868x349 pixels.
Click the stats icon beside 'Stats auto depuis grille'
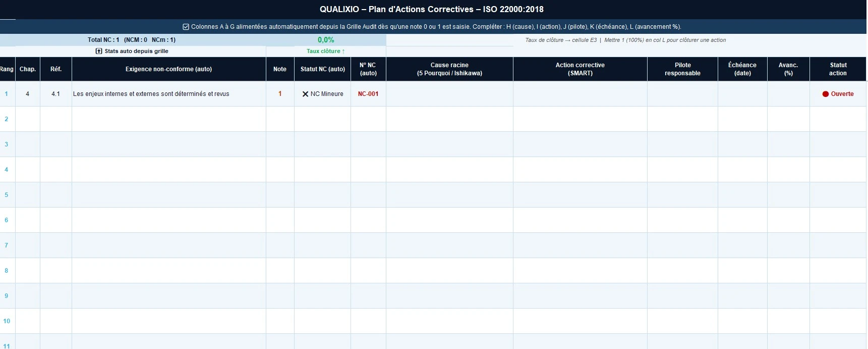99,51
